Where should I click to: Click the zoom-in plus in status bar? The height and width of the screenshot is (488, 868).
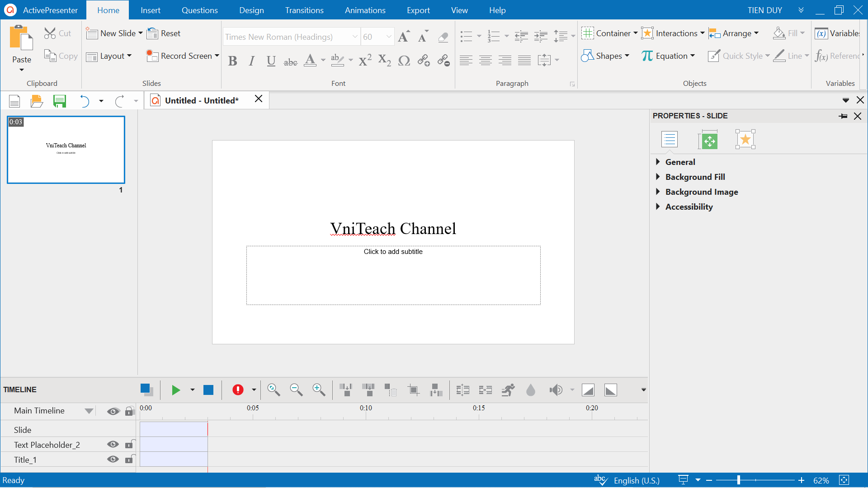pyautogui.click(x=801, y=480)
